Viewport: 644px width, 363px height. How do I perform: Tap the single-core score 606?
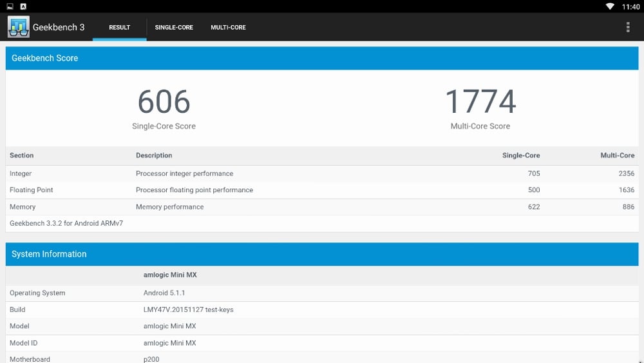(x=164, y=101)
